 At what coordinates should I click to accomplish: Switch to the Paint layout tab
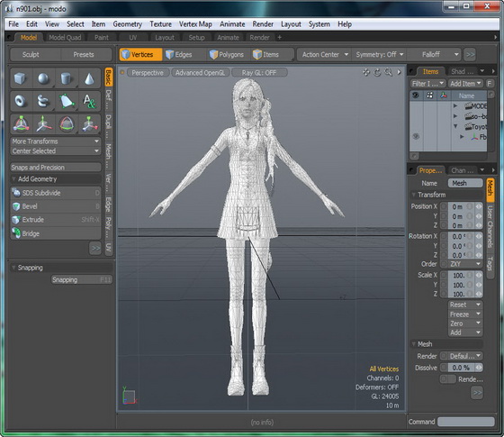click(101, 38)
